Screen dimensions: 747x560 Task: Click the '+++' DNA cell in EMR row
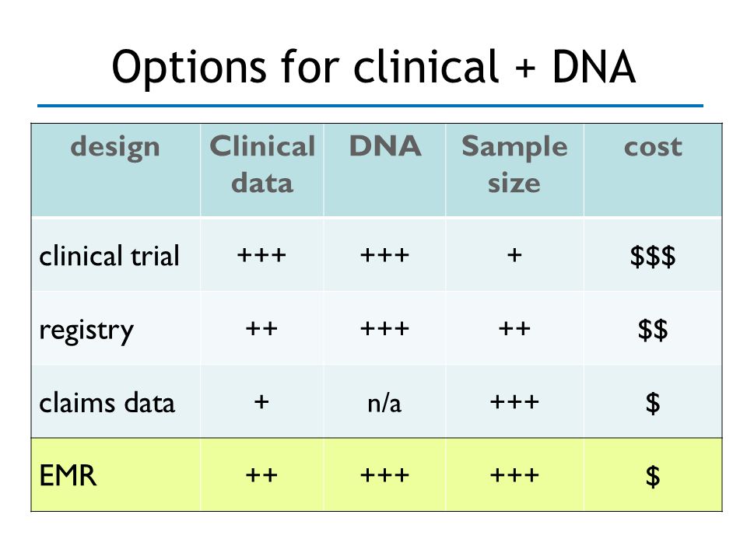384,475
